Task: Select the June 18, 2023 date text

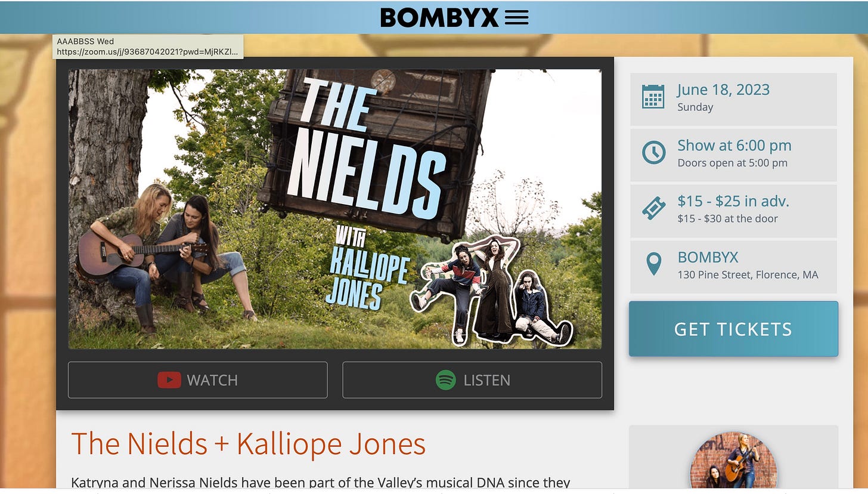Action: tap(723, 90)
